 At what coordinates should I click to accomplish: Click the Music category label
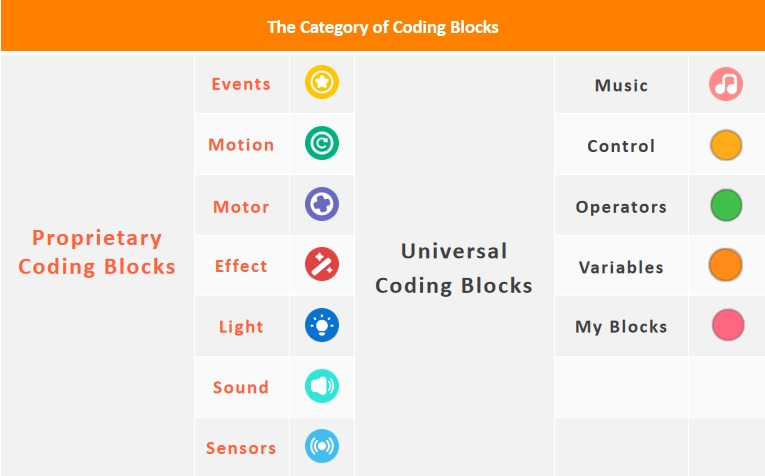[x=621, y=86]
